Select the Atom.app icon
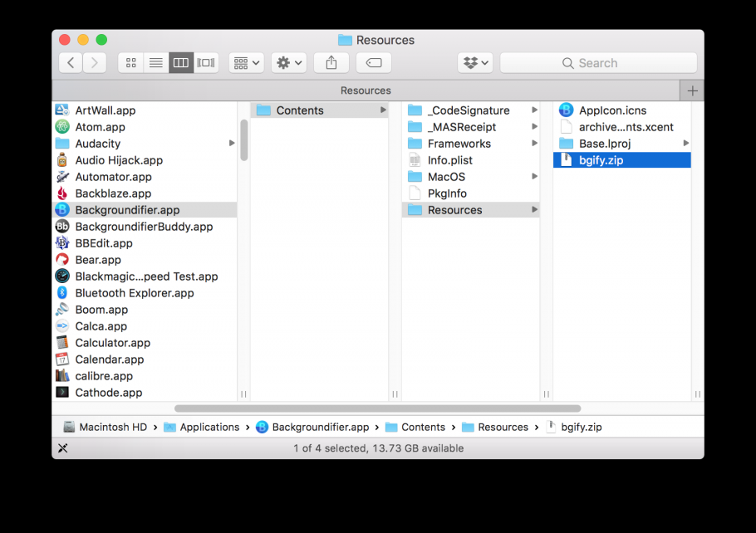Screen dimensions: 756x533 tap(62, 127)
